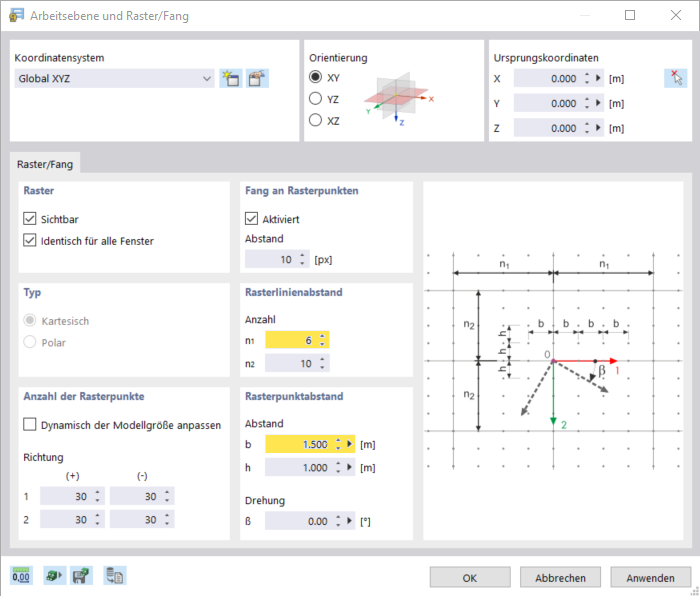Click the OK button
Viewport: 700px width, 596px height.
point(470,577)
